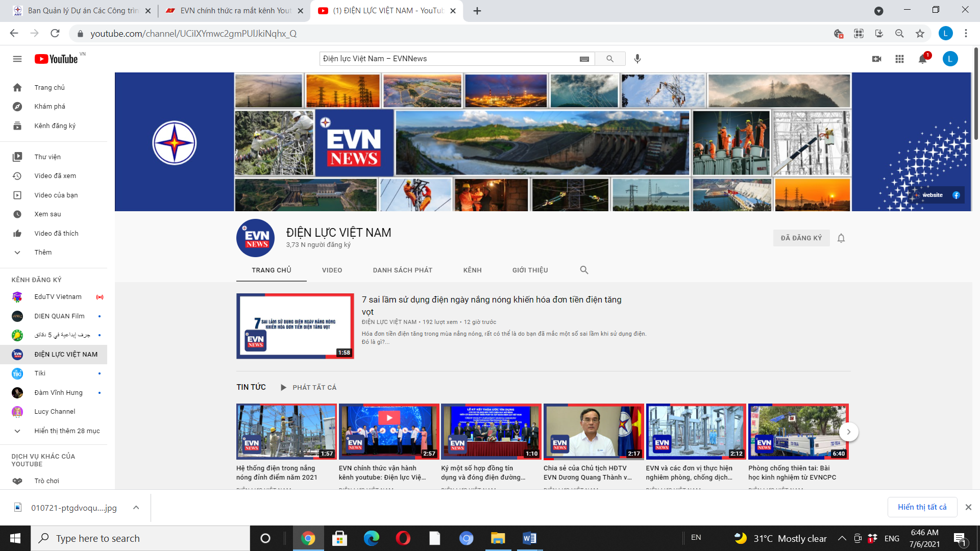
Task: Expand download item options chevron
Action: [136, 508]
